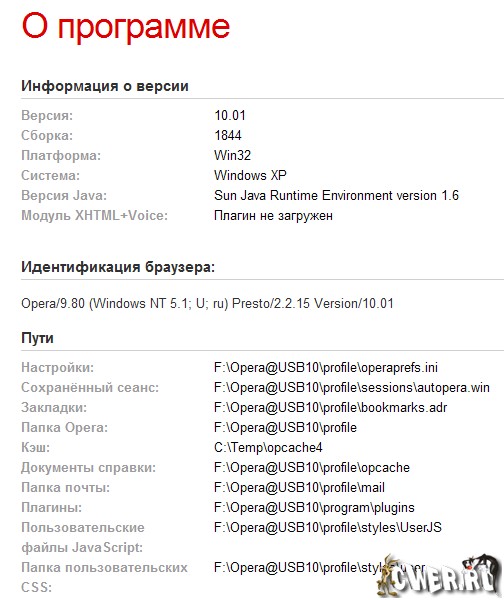504x600 pixels.
Task: Click 'Плагин не загружен' status text
Action: [273, 216]
